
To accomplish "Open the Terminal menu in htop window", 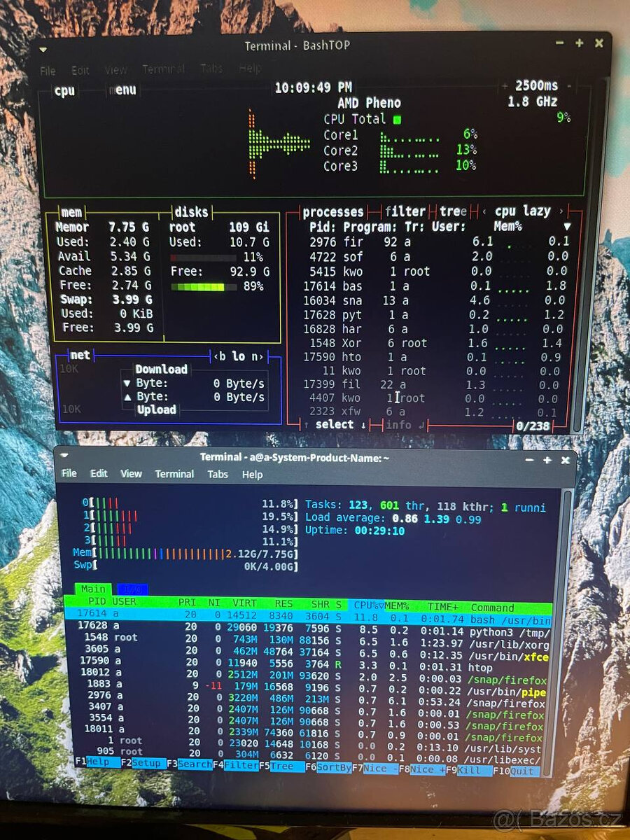I will [x=174, y=474].
